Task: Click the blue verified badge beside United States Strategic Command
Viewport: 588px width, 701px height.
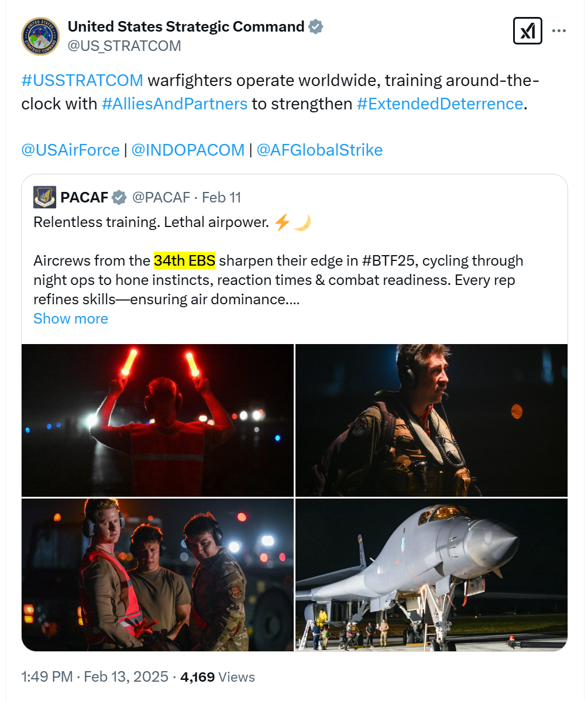Action: 316,27
